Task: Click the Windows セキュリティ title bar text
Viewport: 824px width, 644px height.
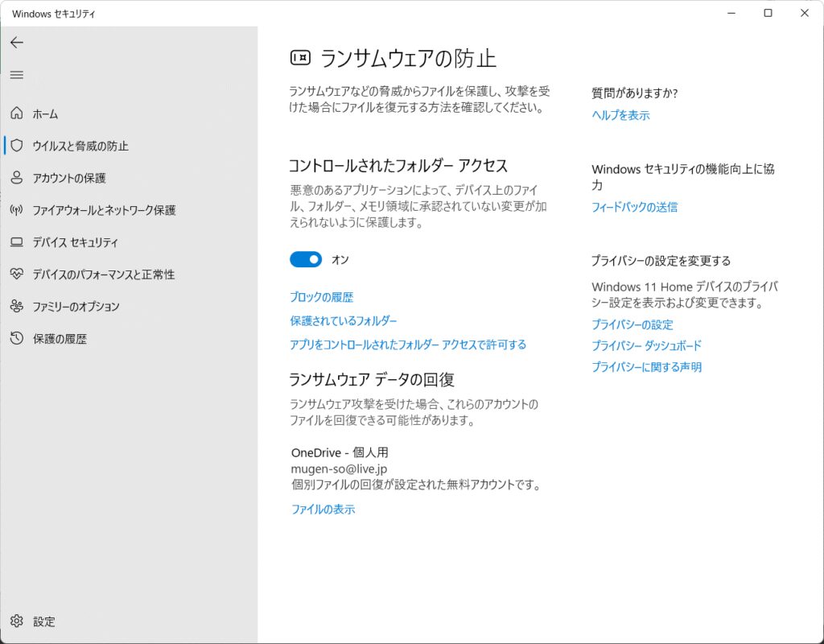Action: [54, 14]
